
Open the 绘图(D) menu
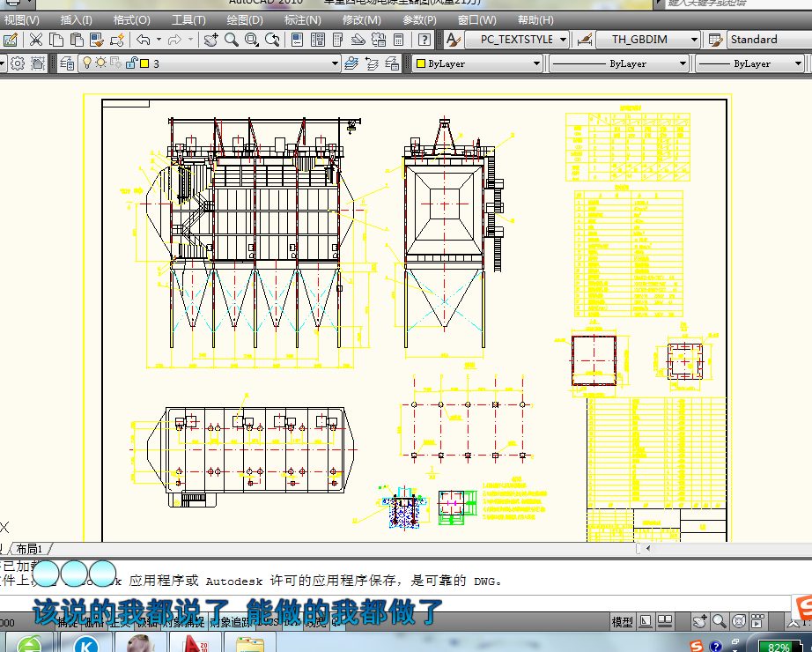point(245,20)
